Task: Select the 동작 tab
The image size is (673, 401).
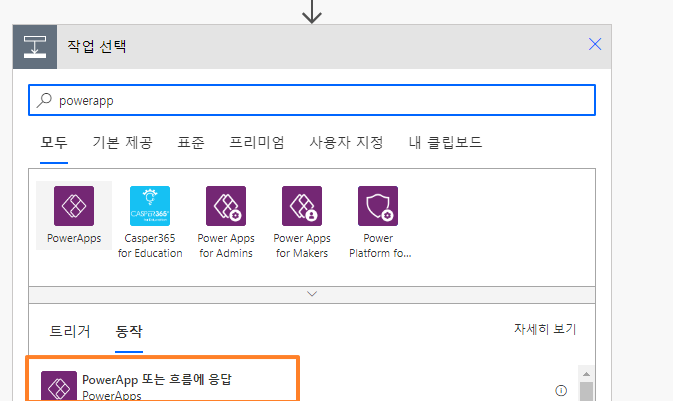Action: (x=129, y=331)
